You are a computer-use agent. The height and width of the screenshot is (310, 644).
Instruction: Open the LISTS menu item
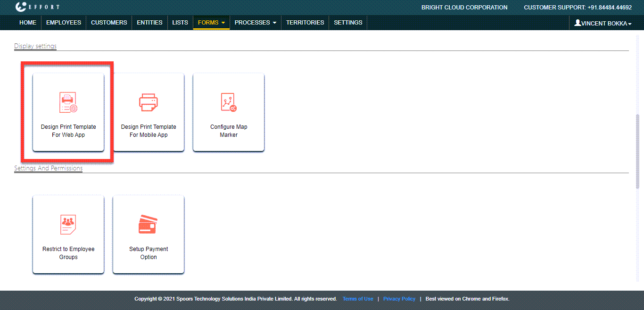pyautogui.click(x=180, y=23)
